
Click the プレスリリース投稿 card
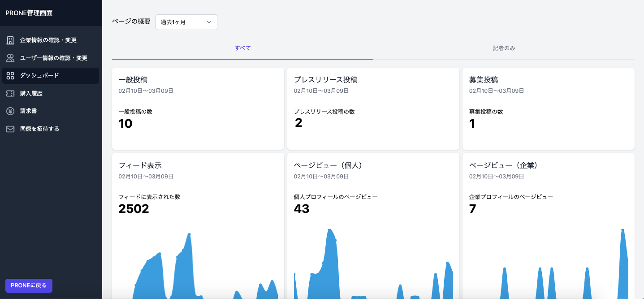click(x=373, y=108)
